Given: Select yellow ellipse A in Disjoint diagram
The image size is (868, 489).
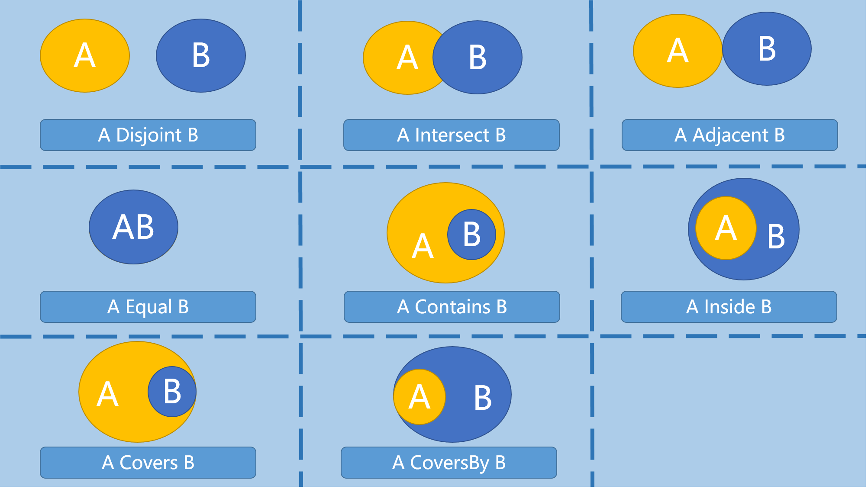Looking at the screenshot, I should click(85, 56).
